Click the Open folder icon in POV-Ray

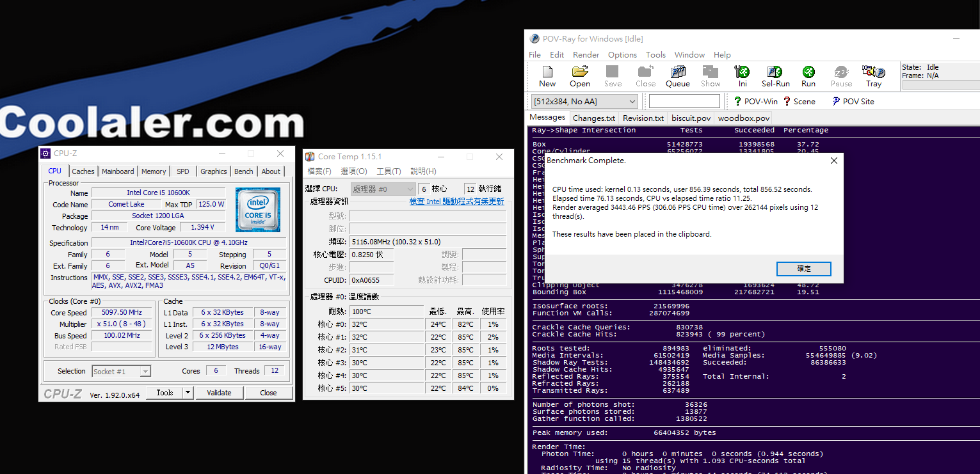click(580, 72)
